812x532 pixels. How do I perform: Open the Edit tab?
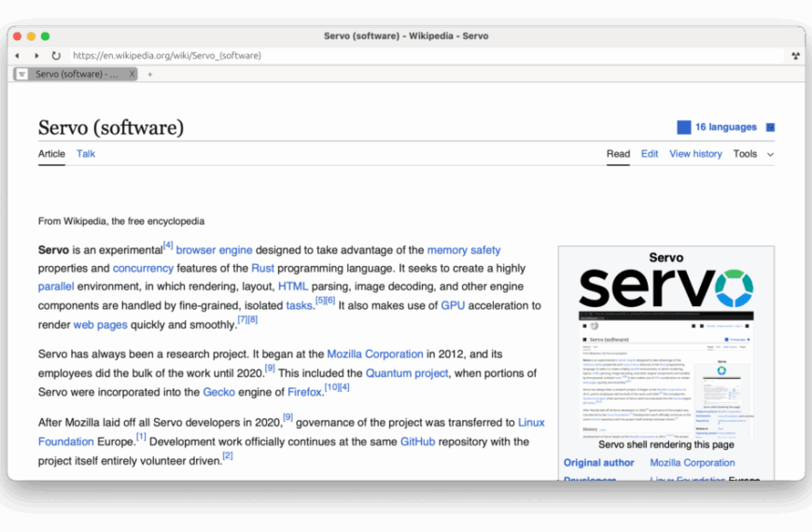pyautogui.click(x=650, y=154)
